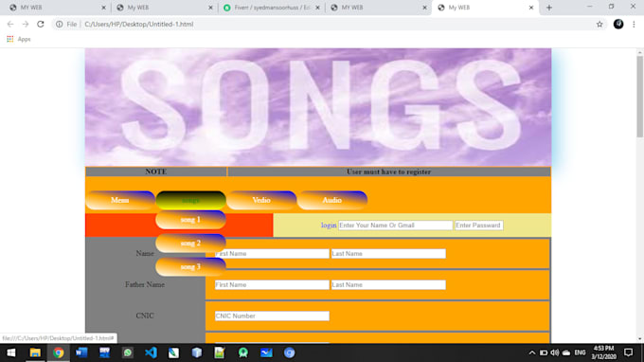Switch to the Fiverr browser tab
644x362 pixels.
tap(272, 8)
